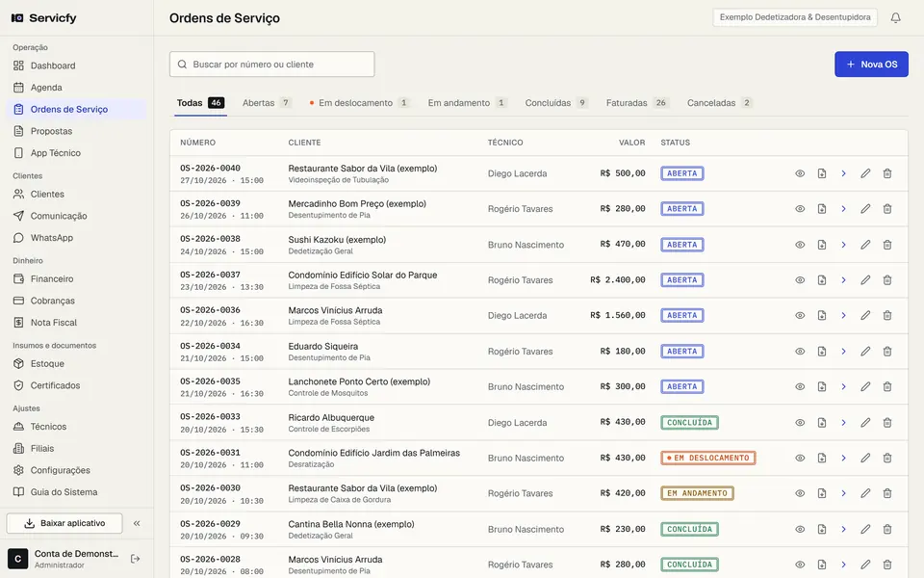View order OS-2026-0034 with eye icon
The height and width of the screenshot is (578, 924).
[800, 352]
